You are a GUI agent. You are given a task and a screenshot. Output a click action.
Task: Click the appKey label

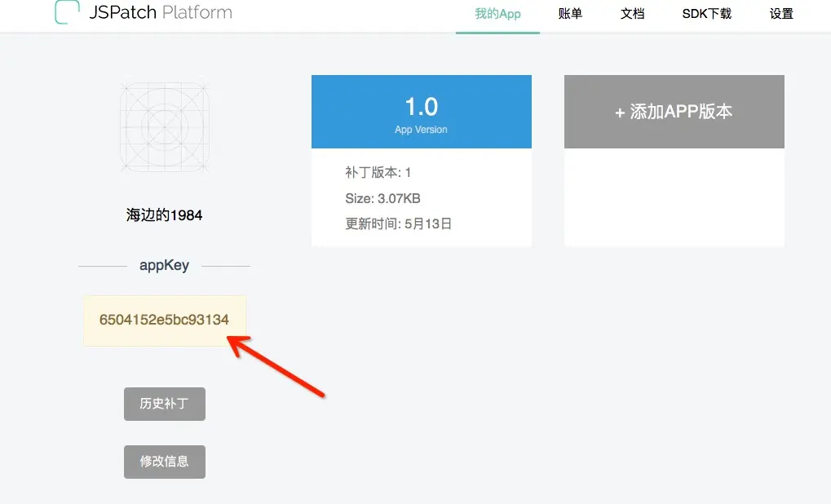[164, 266]
